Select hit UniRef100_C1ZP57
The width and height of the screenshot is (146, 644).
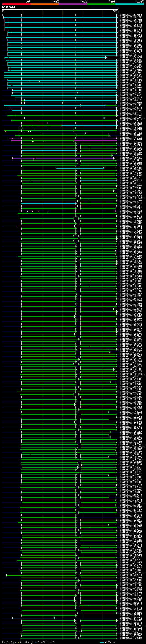(131, 201)
